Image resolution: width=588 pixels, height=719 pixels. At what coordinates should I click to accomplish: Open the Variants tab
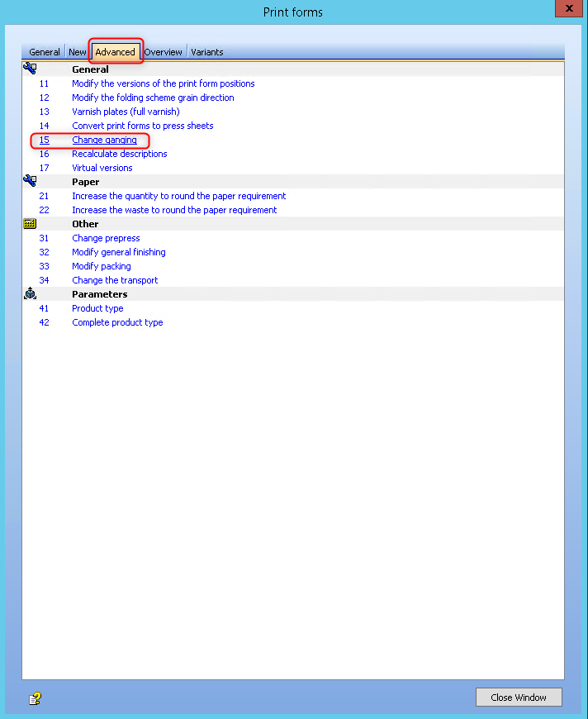pyautogui.click(x=207, y=52)
